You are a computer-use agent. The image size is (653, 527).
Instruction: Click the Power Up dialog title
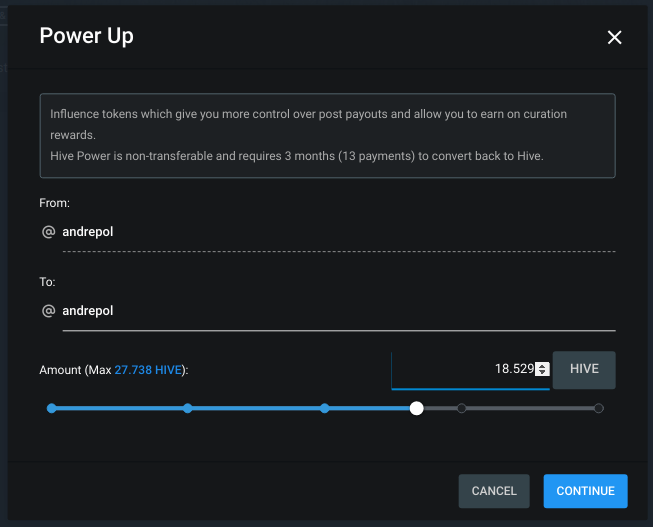coord(87,36)
